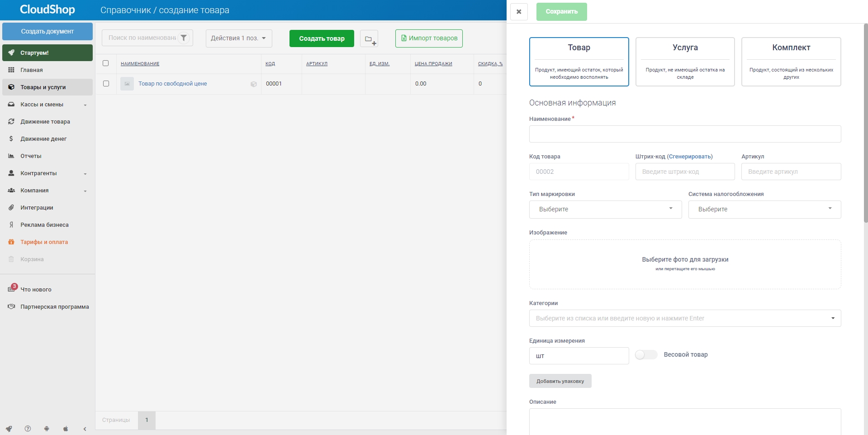868x435 pixels.
Task: Expand the Контрагенты menu
Action: (47, 173)
